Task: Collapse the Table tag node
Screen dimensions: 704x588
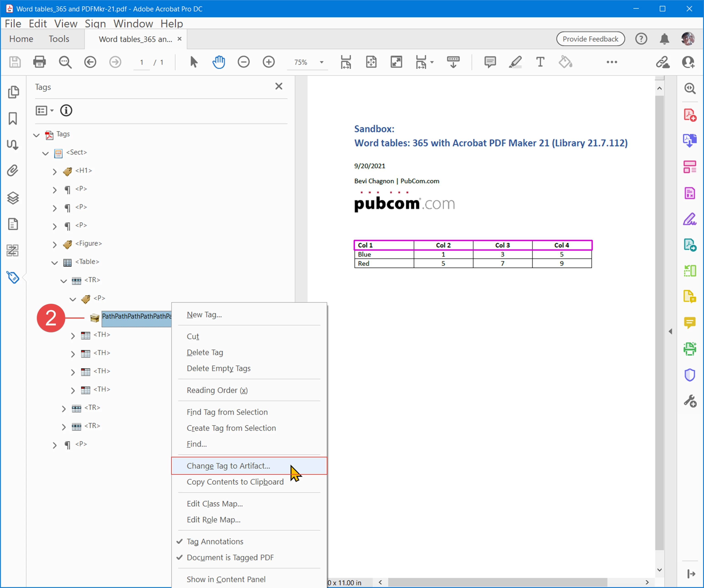Action: tap(55, 263)
